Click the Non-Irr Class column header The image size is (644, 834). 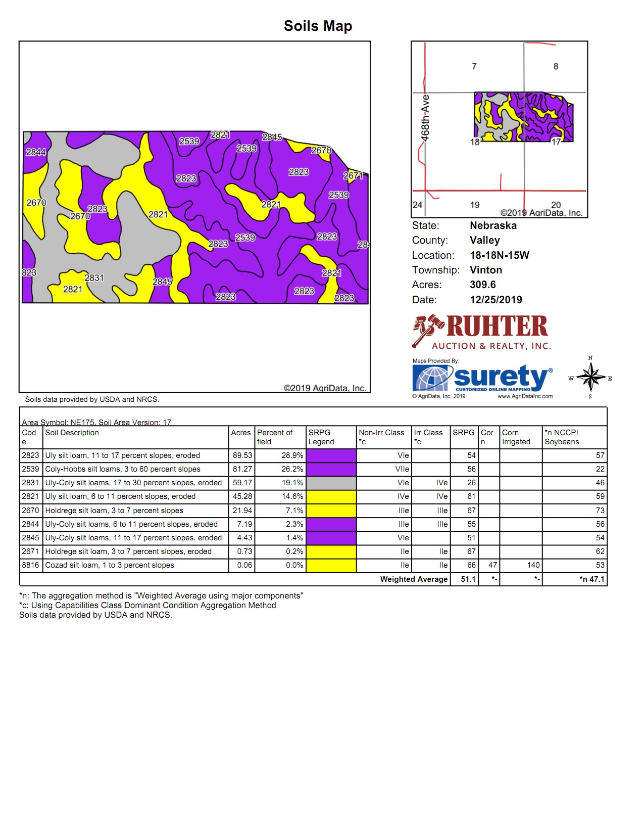tap(381, 437)
